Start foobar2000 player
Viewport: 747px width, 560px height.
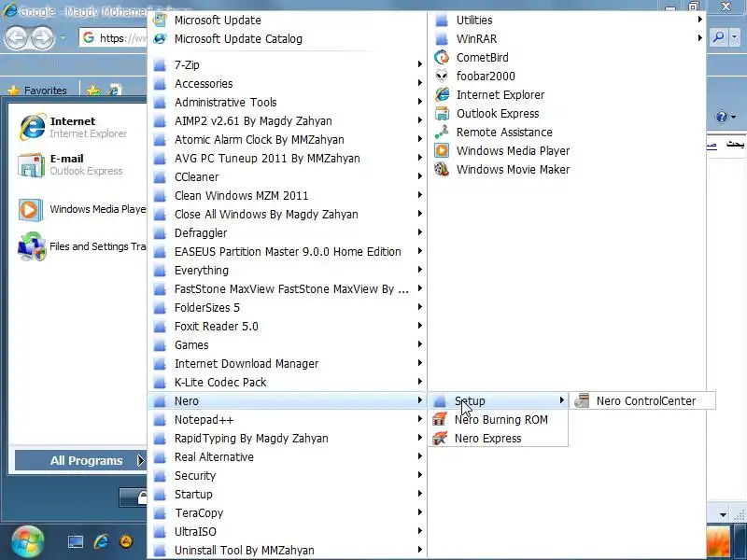pyautogui.click(x=567, y=77)
